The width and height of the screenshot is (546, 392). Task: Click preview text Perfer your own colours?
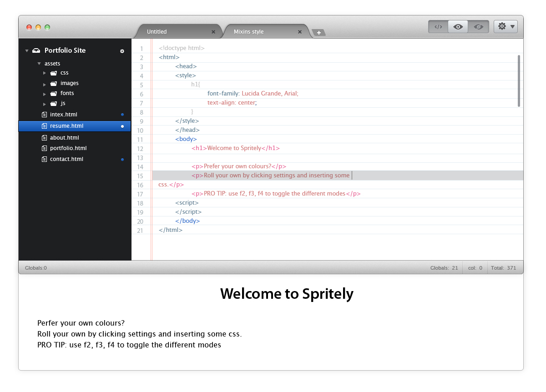point(81,323)
